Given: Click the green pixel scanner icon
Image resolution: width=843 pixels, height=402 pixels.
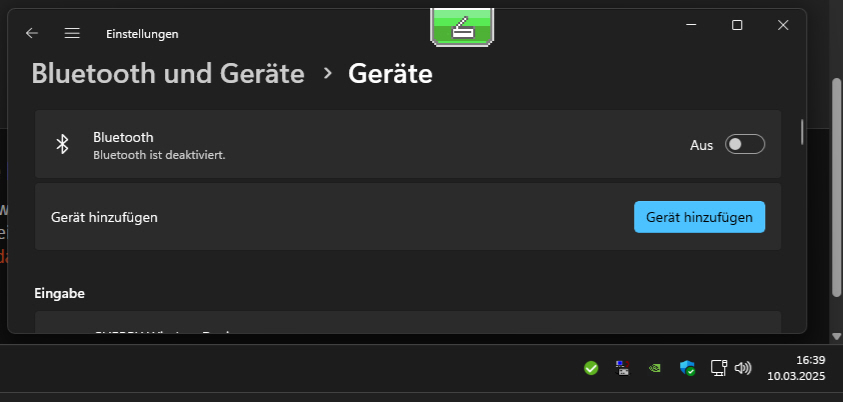Looking at the screenshot, I should tap(461, 26).
